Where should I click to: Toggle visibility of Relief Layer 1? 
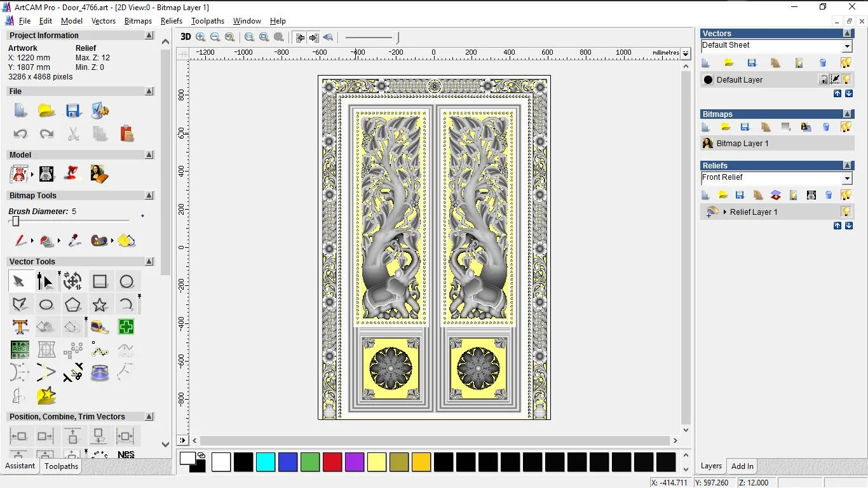tap(846, 212)
